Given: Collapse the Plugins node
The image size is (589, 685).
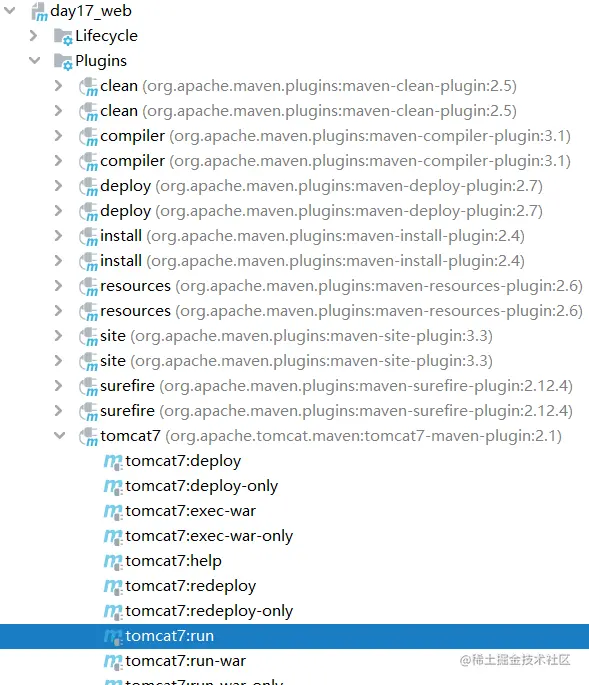Looking at the screenshot, I should click(x=34, y=60).
